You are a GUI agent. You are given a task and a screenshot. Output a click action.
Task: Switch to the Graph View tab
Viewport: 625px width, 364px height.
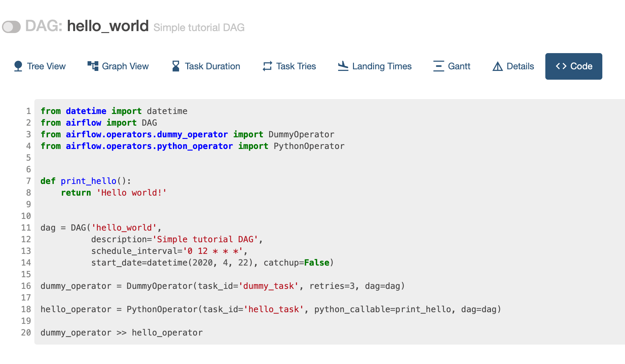click(x=125, y=66)
